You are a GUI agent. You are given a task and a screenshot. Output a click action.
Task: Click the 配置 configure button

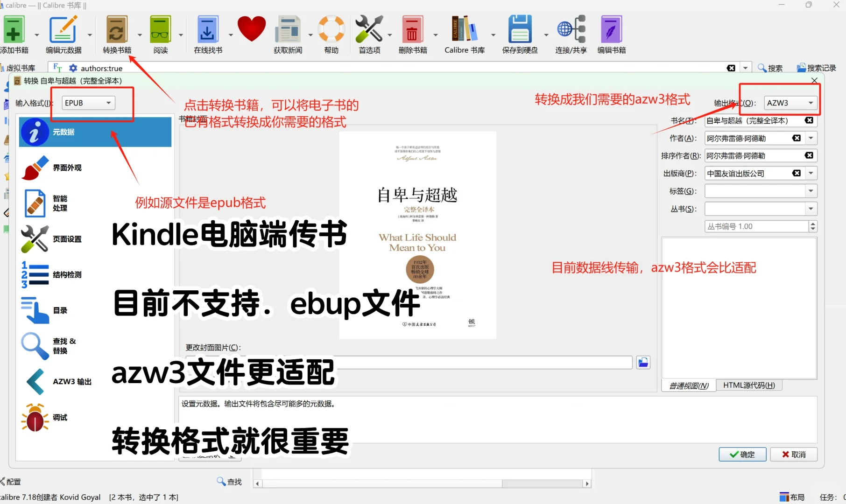pos(11,482)
